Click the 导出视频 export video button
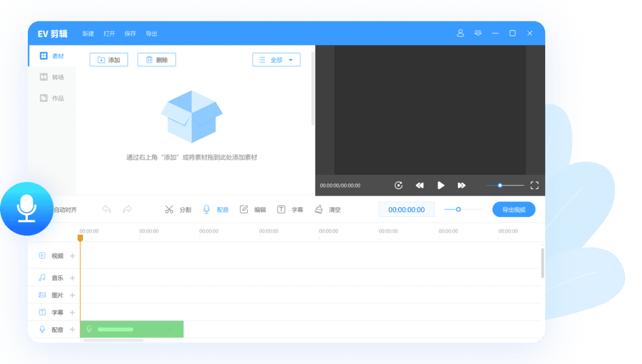Image resolution: width=642 pixels, height=364 pixels. tap(514, 210)
